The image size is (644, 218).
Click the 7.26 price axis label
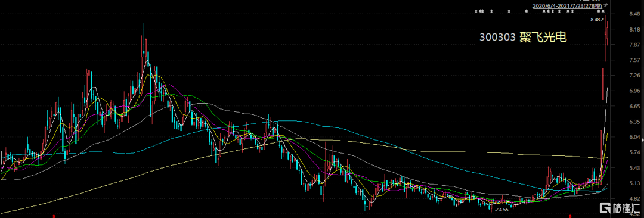pos(634,76)
